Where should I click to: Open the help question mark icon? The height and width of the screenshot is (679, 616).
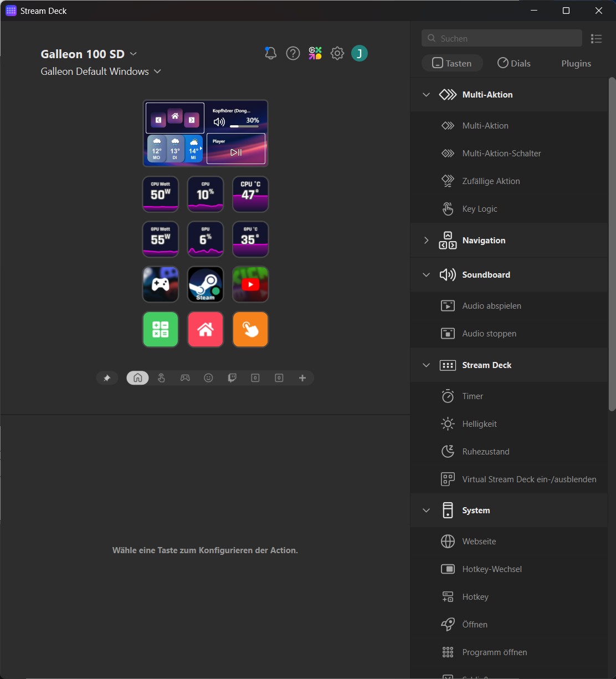coord(292,53)
